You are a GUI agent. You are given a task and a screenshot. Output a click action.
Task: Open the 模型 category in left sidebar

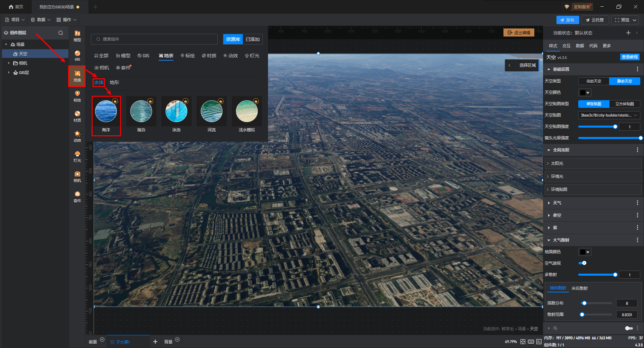(x=77, y=36)
